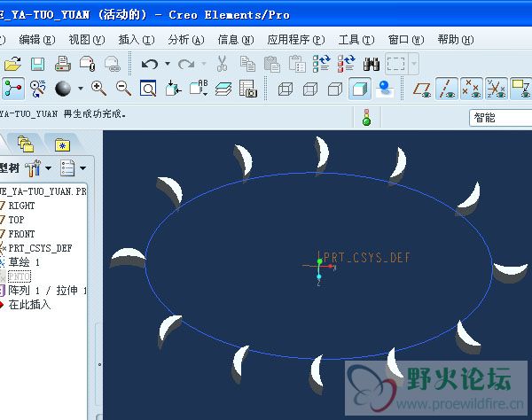Search with the binoculars find icon
532x420 pixels.
coord(372,64)
